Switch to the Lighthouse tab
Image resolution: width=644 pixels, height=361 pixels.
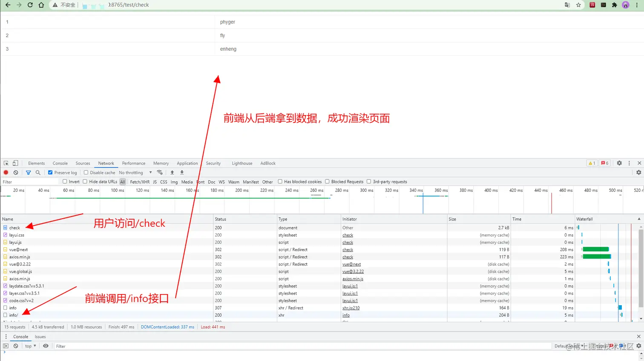[242, 163]
